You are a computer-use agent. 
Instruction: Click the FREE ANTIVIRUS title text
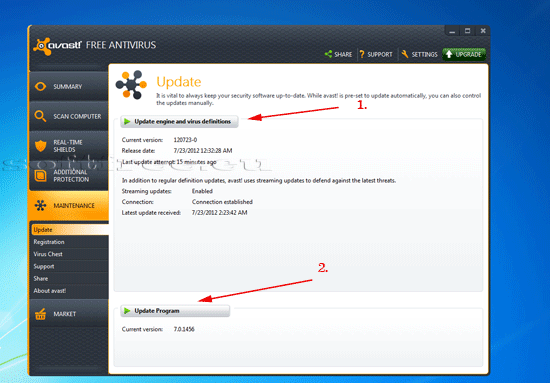121,45
